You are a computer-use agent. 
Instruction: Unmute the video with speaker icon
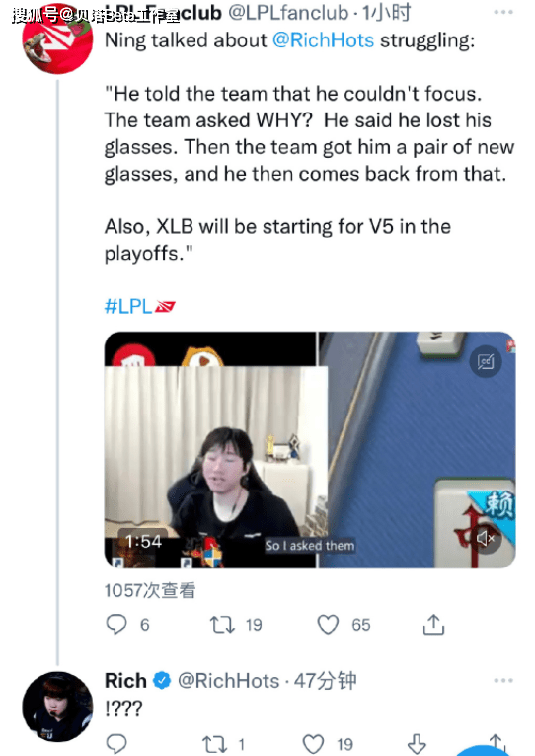pyautogui.click(x=486, y=538)
